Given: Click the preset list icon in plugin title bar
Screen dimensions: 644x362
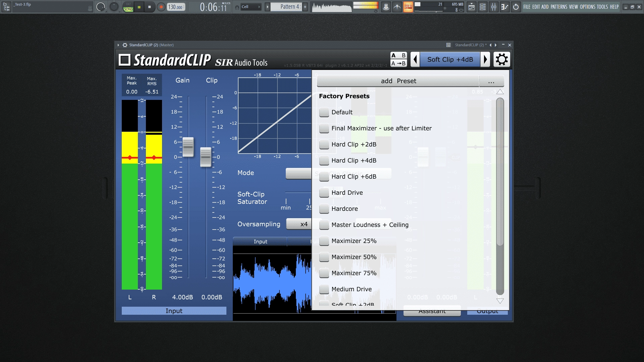Looking at the screenshot, I should pyautogui.click(x=448, y=45).
